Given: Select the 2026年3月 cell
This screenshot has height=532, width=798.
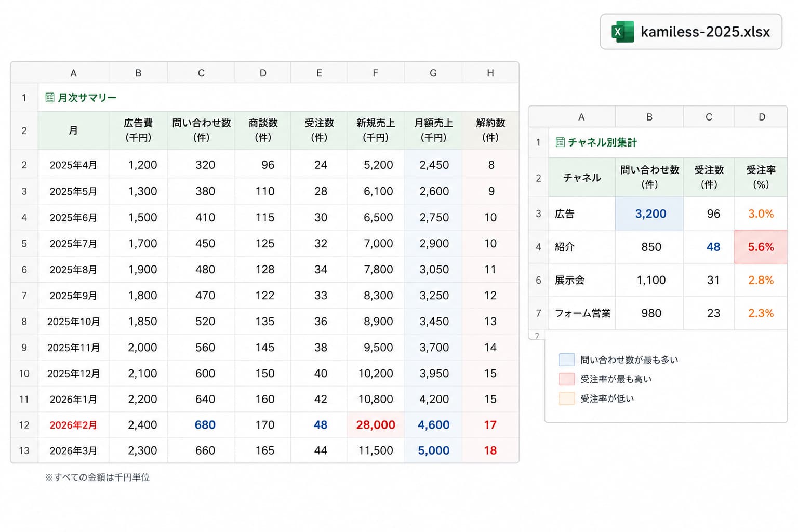Looking at the screenshot, I should click(x=74, y=450).
